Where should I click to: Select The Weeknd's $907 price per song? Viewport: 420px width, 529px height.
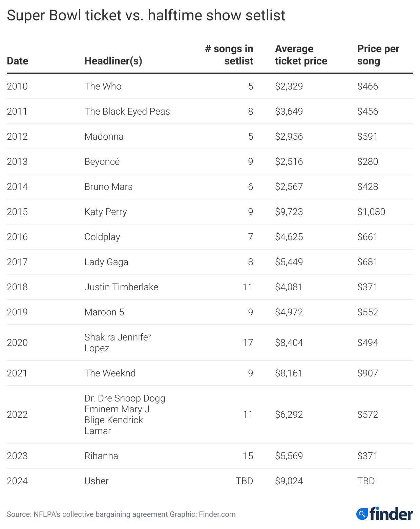pos(367,373)
